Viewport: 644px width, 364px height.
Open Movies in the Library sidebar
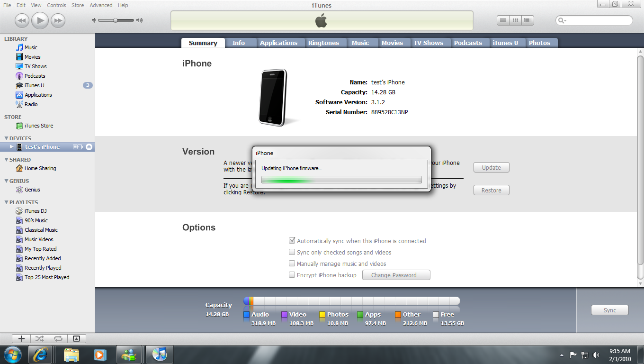pyautogui.click(x=28, y=57)
